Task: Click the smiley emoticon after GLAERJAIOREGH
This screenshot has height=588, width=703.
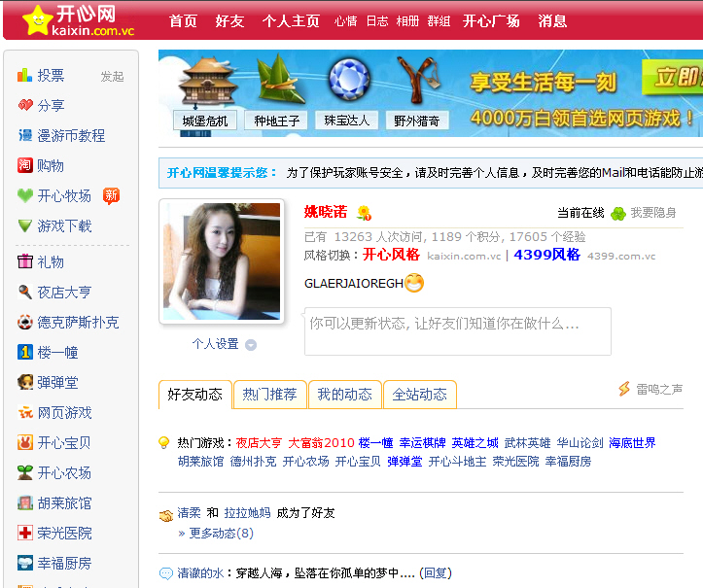Action: tap(414, 283)
